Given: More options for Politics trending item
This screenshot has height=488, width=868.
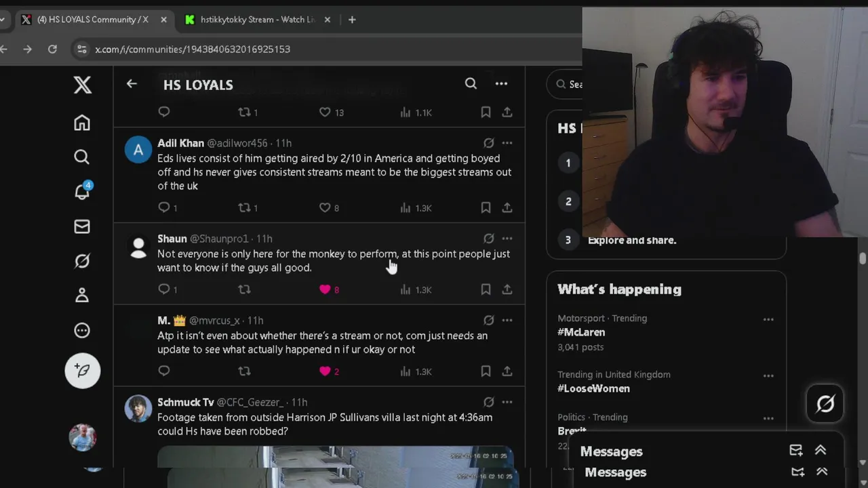Looking at the screenshot, I should (768, 418).
